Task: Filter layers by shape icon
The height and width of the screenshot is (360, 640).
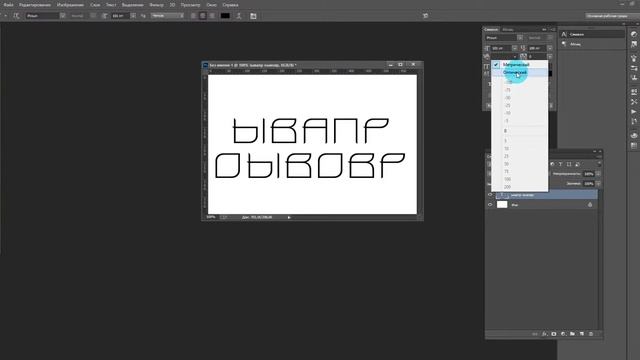Action: 569,164
